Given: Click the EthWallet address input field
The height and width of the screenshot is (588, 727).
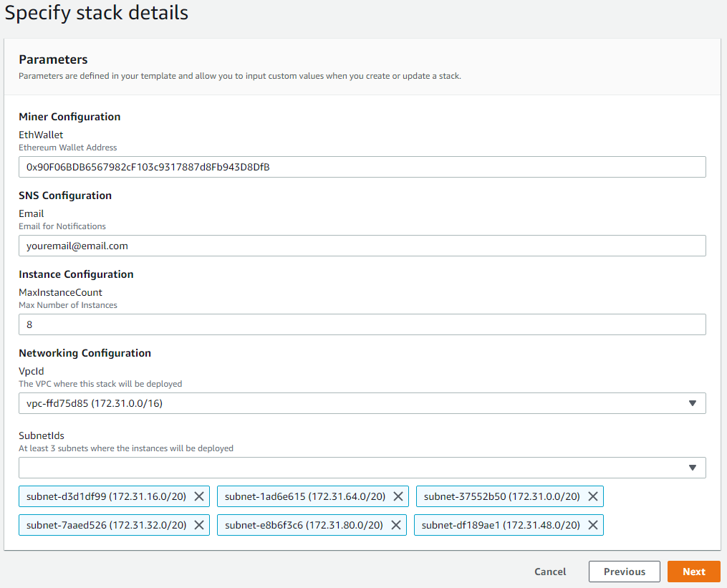Looking at the screenshot, I should pos(362,167).
